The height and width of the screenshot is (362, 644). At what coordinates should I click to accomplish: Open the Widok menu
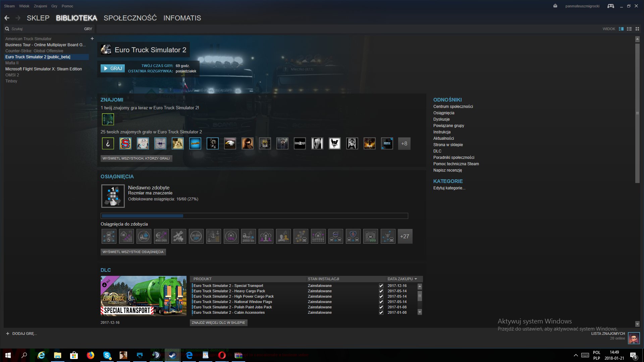24,6
